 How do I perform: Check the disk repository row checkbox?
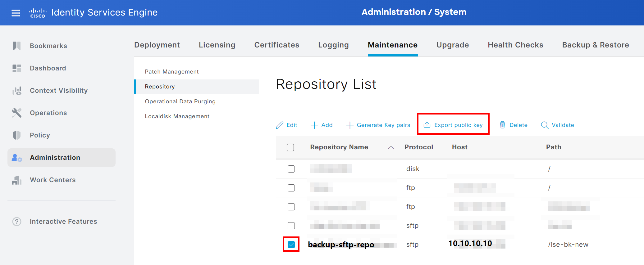(291, 169)
